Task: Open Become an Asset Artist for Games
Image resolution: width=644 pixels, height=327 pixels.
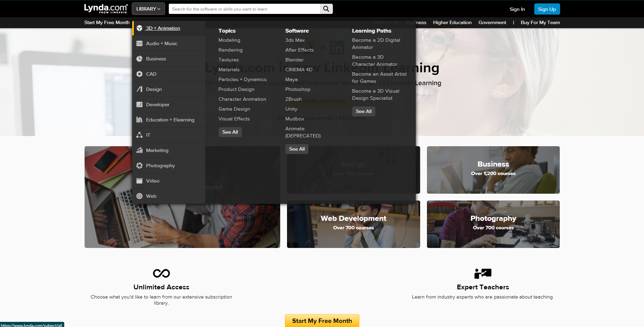Action: 379,78
